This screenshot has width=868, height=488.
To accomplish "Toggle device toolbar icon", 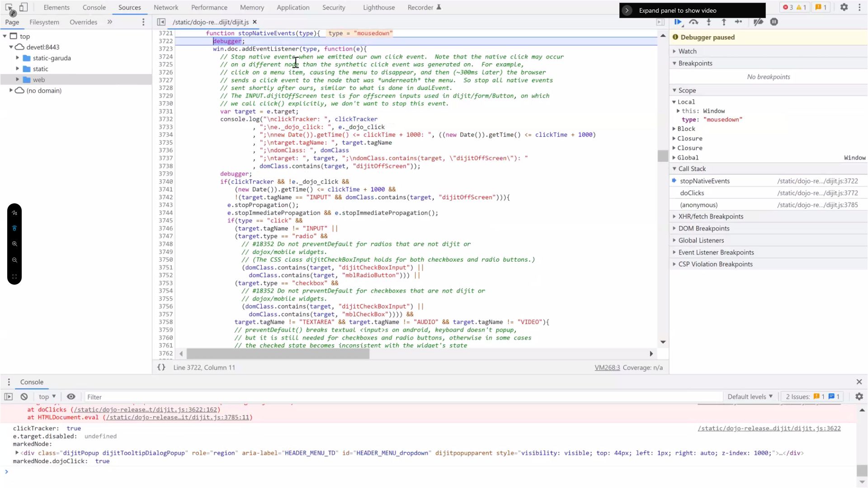I will (x=24, y=7).
